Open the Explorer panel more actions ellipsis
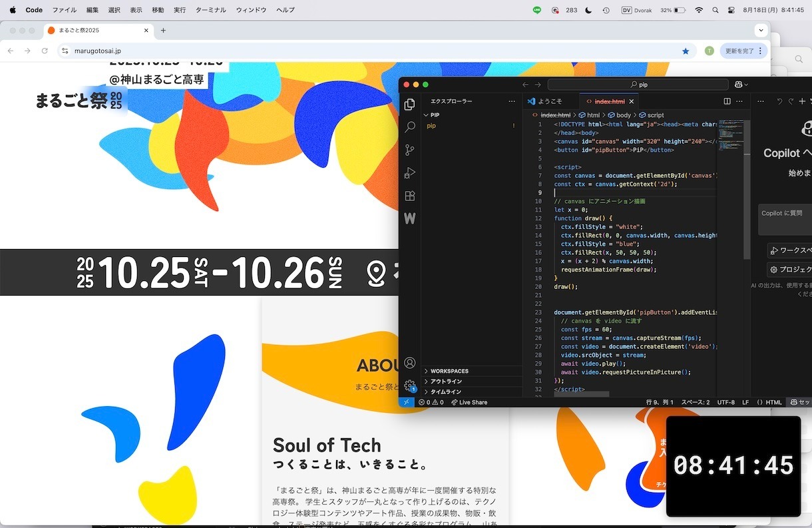 click(x=512, y=101)
